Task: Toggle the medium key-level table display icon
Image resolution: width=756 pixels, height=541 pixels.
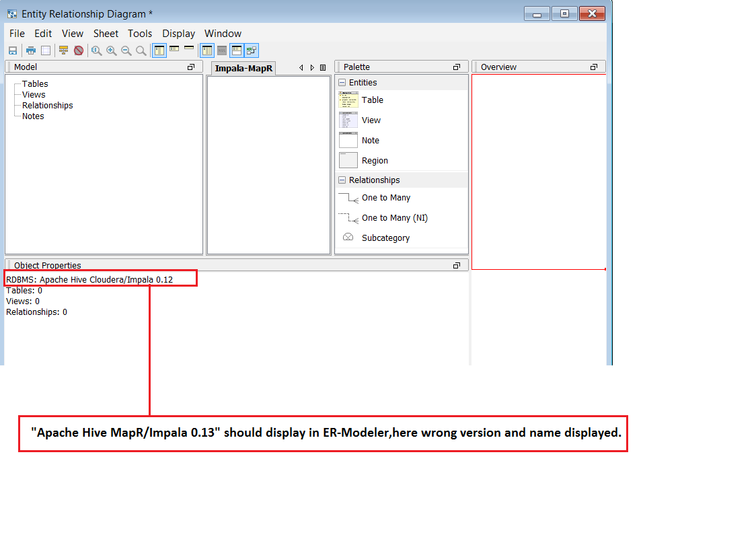Action: tap(174, 49)
